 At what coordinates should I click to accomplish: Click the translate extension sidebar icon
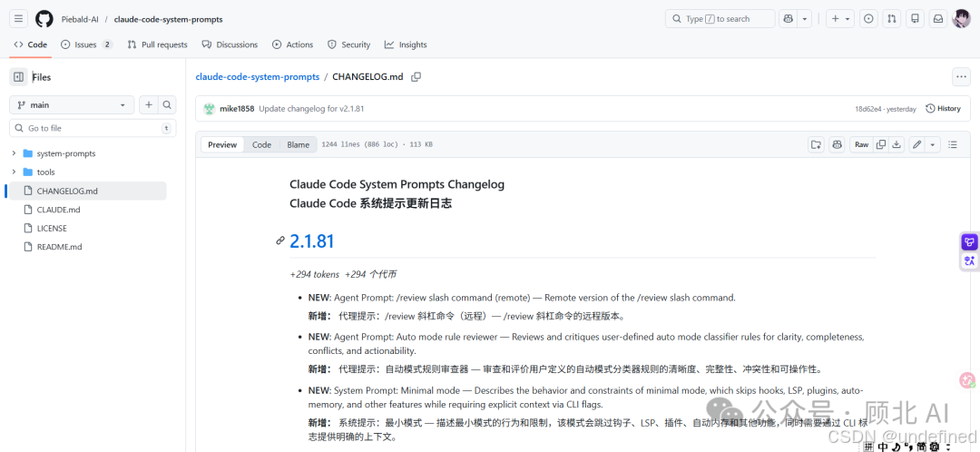pyautogui.click(x=969, y=261)
